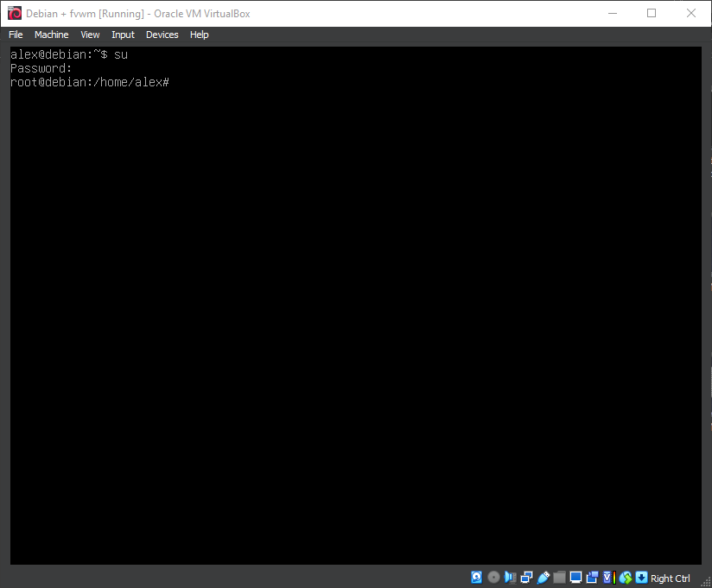This screenshot has height=588, width=712.
Task: Open the audio settings status icon
Action: pyautogui.click(x=510, y=578)
